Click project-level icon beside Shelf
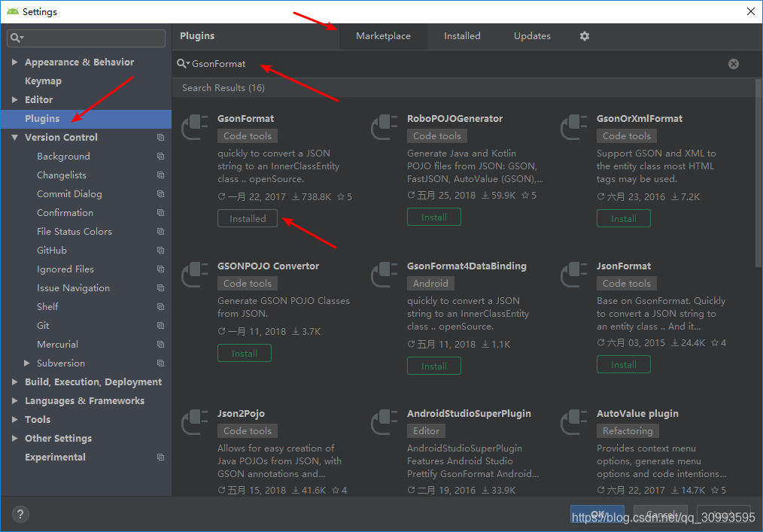 pos(160,307)
